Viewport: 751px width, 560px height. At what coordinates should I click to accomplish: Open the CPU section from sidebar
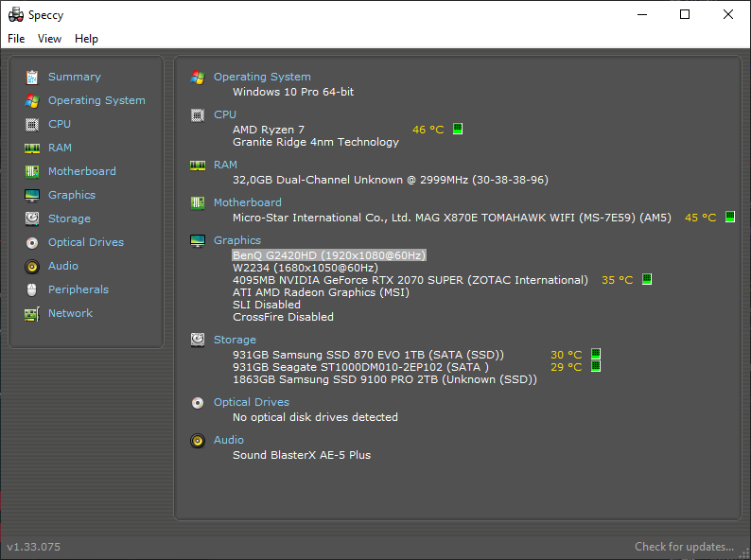[60, 124]
